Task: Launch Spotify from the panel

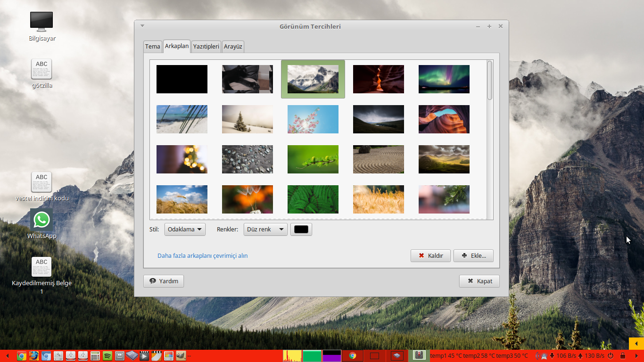Action: pos(107,356)
